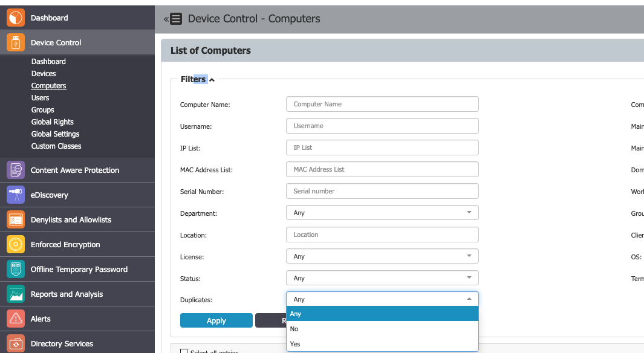Image resolution: width=644 pixels, height=353 pixels.
Task: Open the Denylists and Allowlists icon
Action: point(15,219)
